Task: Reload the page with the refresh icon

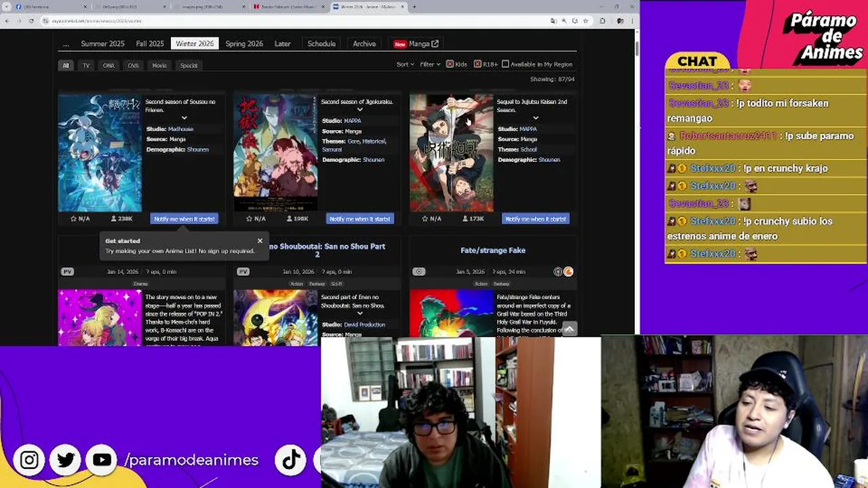Action: point(31,21)
